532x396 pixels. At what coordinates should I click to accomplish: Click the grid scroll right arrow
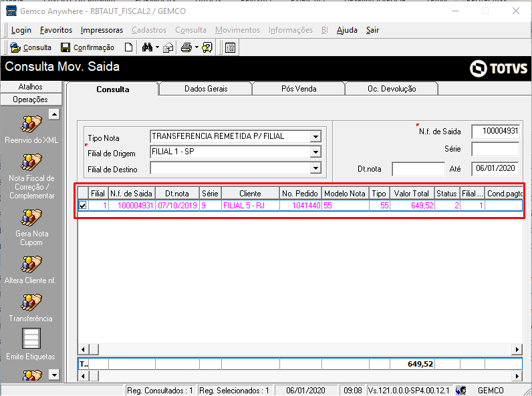pos(517,349)
